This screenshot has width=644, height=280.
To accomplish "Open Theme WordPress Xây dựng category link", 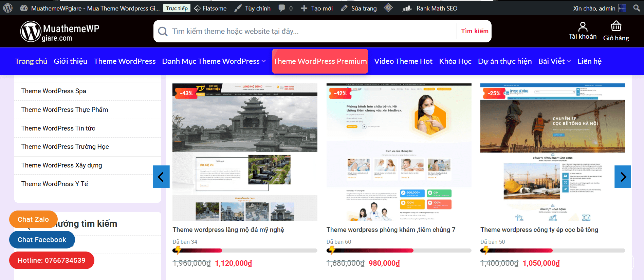I will pos(61,165).
